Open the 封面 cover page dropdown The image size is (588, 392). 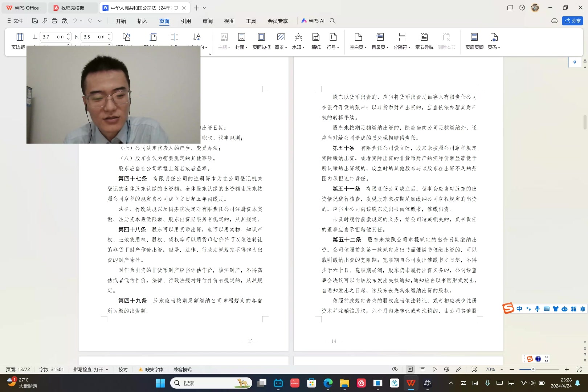click(x=241, y=41)
